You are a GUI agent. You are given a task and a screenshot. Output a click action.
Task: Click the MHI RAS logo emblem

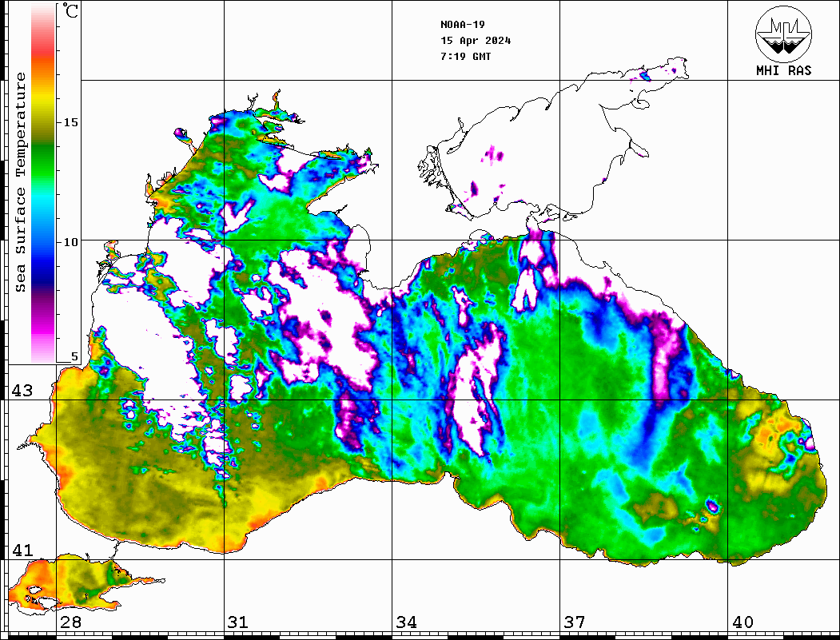tap(783, 34)
